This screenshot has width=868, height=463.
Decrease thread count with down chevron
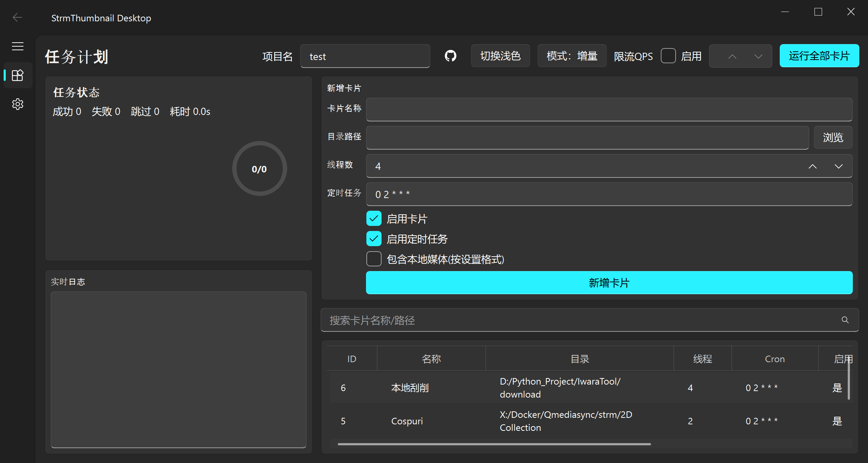click(x=838, y=166)
